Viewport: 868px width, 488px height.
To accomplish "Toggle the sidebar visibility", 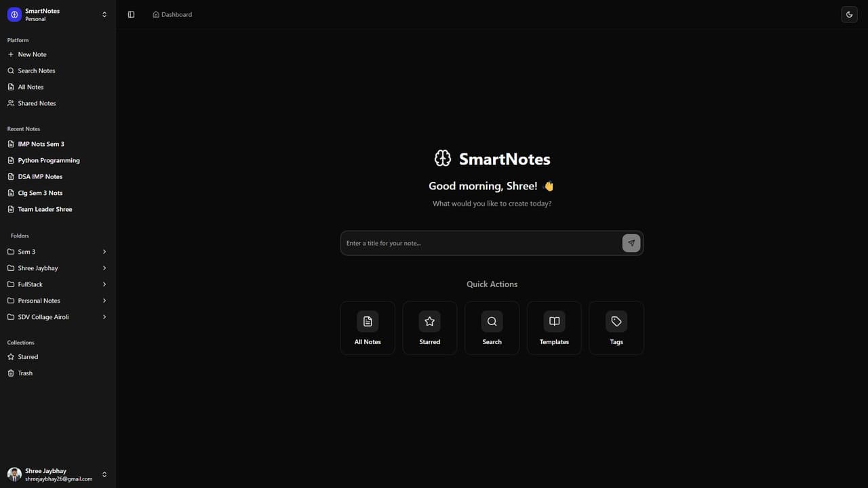I will coord(131,14).
